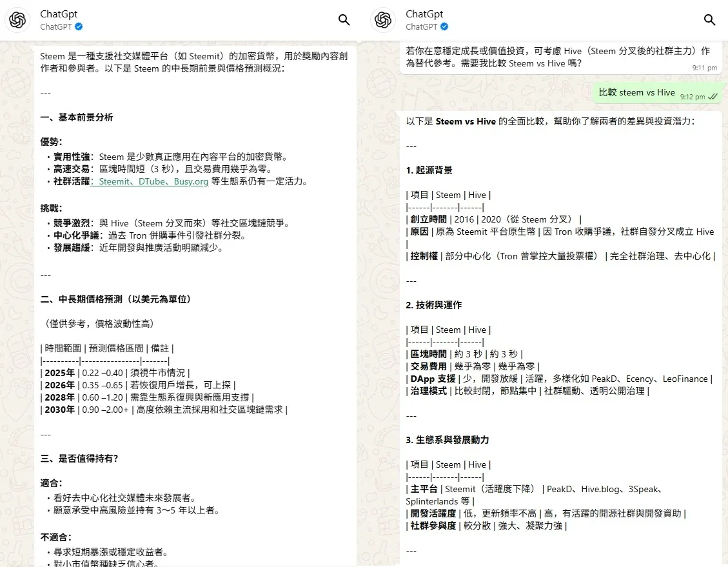
Task: Search messages in the left chat
Action: tap(344, 19)
